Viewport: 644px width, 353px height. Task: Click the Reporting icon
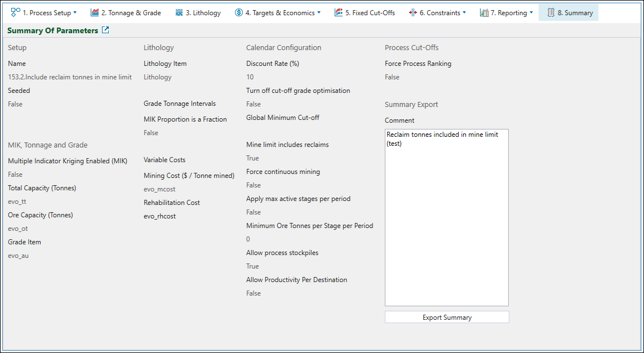click(484, 12)
